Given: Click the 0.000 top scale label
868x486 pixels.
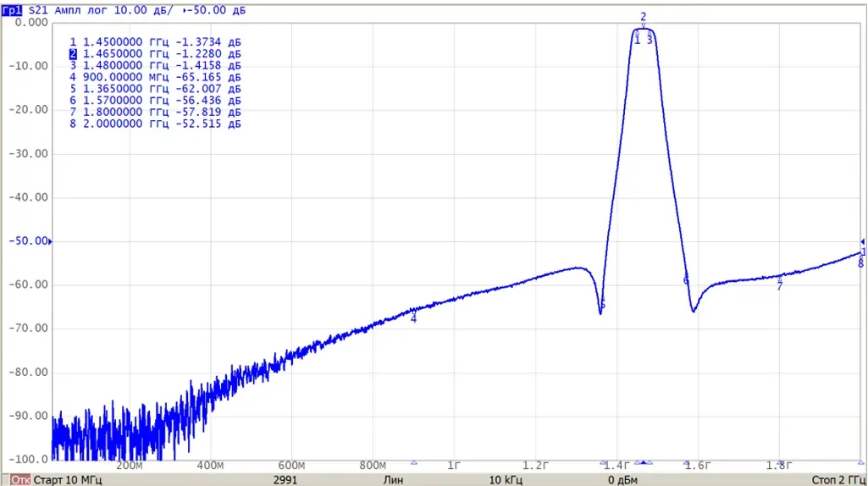Looking at the screenshot, I should click(x=31, y=22).
